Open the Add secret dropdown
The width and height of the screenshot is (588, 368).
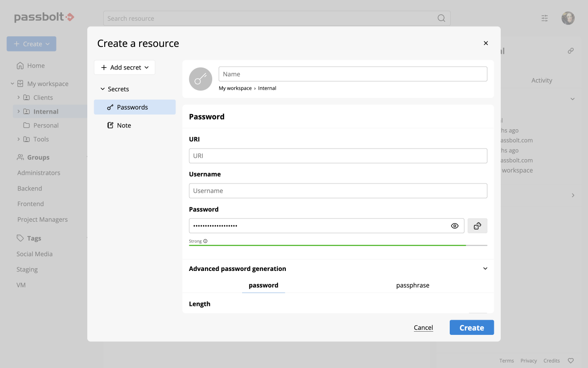click(x=124, y=67)
